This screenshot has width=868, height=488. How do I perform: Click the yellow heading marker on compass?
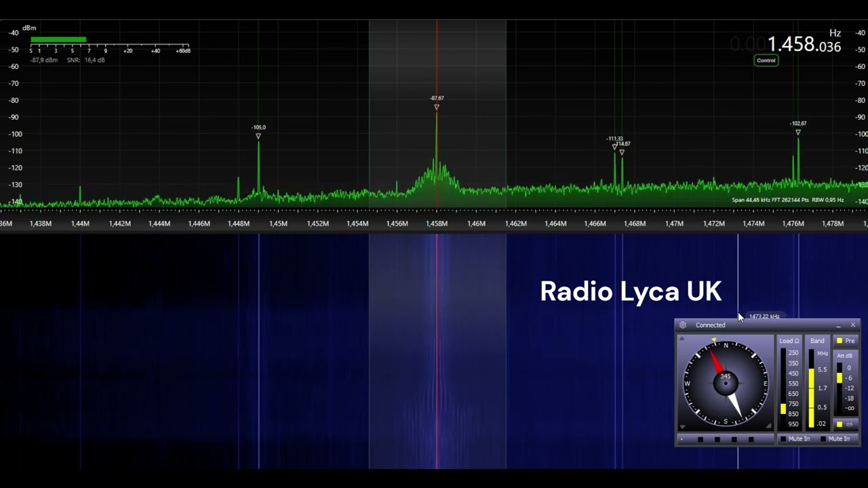coord(714,339)
